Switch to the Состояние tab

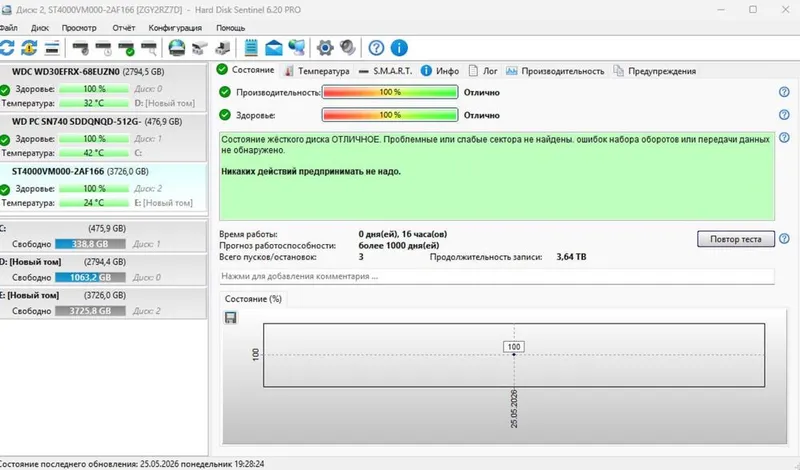tap(245, 70)
